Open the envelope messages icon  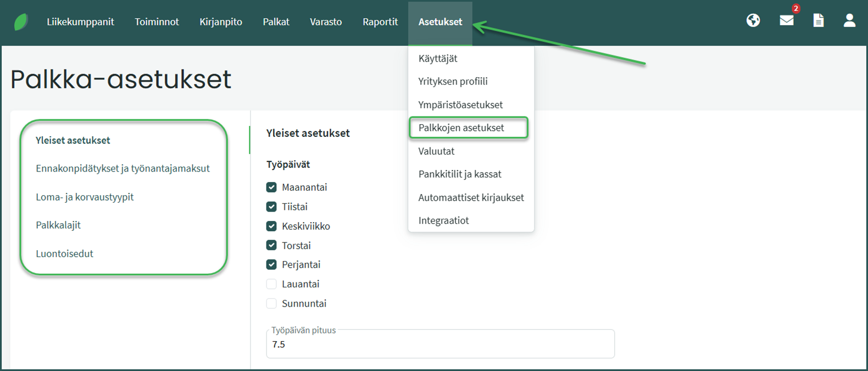click(787, 21)
